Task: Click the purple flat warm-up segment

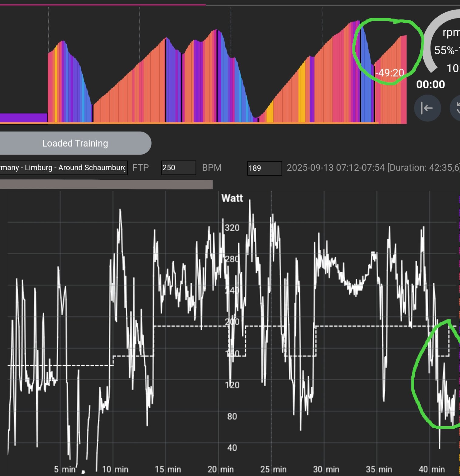Action: pyautogui.click(x=24, y=117)
